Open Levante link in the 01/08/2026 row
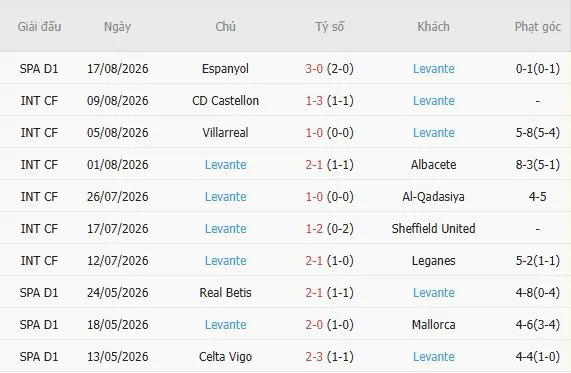 point(225,165)
